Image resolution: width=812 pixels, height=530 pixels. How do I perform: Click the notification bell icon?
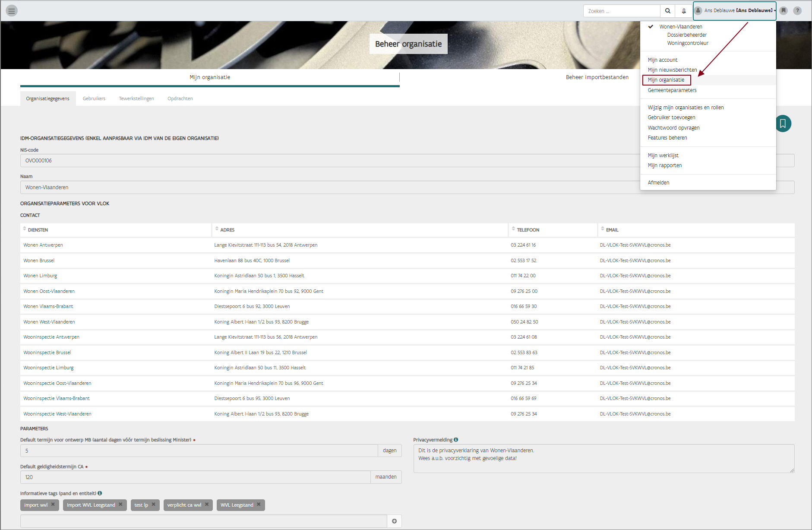(684, 11)
